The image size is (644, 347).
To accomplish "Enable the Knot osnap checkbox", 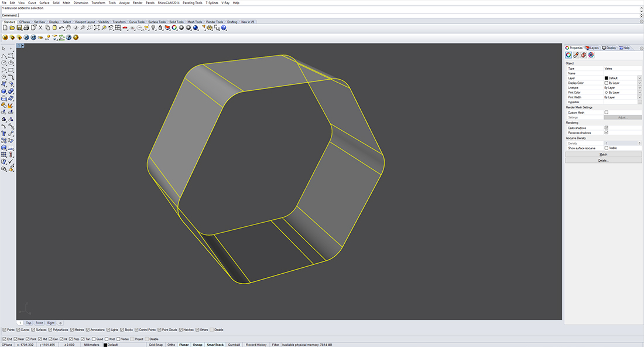I will tap(107, 339).
